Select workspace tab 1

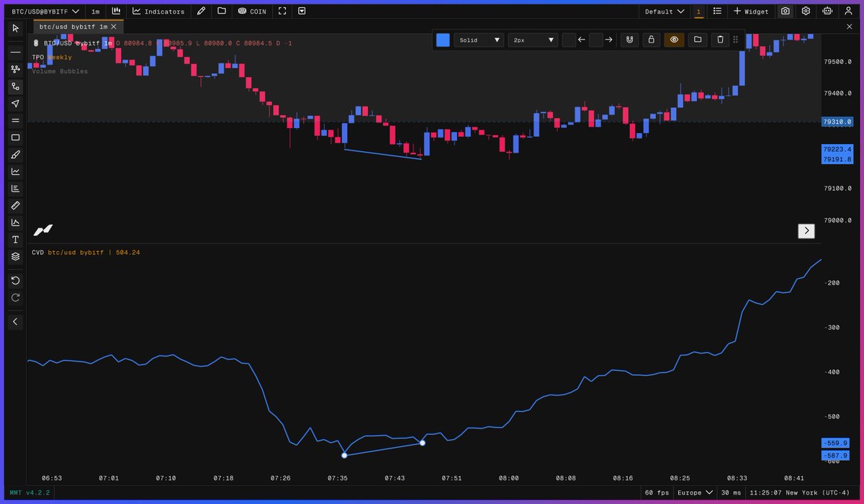click(x=698, y=11)
